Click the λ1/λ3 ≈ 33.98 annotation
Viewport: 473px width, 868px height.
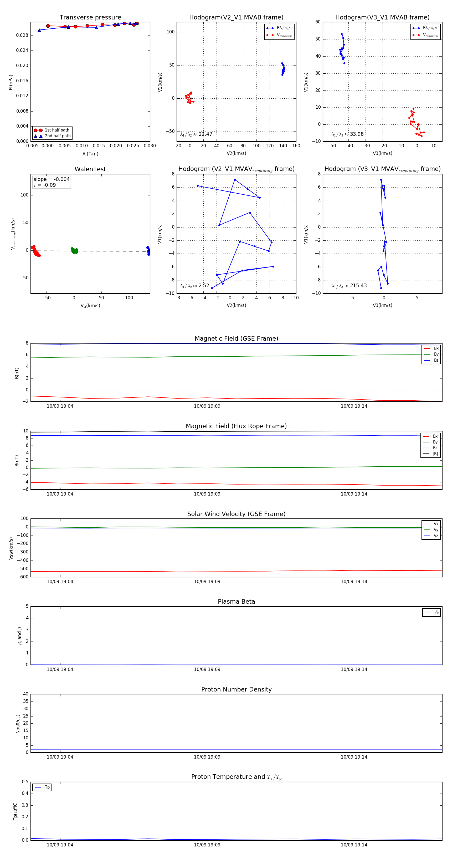point(347,134)
